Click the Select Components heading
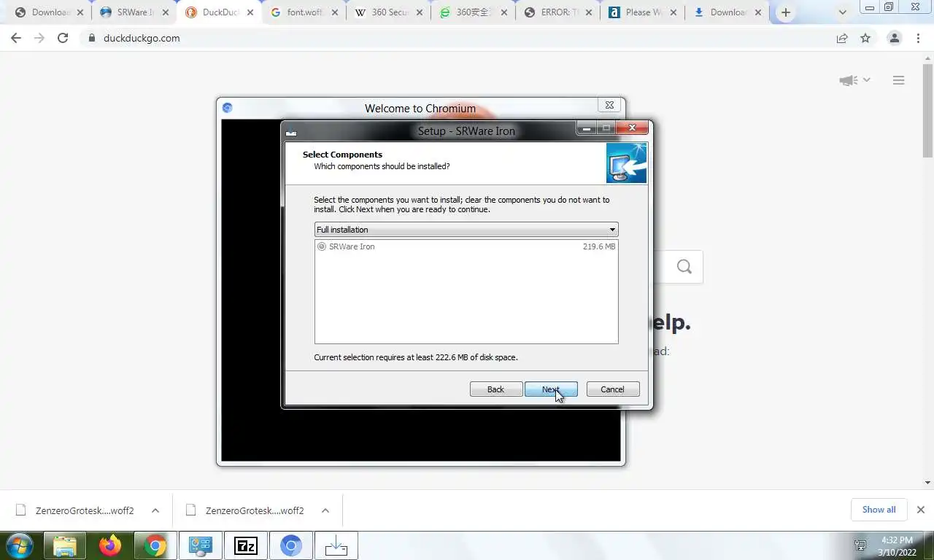 (342, 155)
